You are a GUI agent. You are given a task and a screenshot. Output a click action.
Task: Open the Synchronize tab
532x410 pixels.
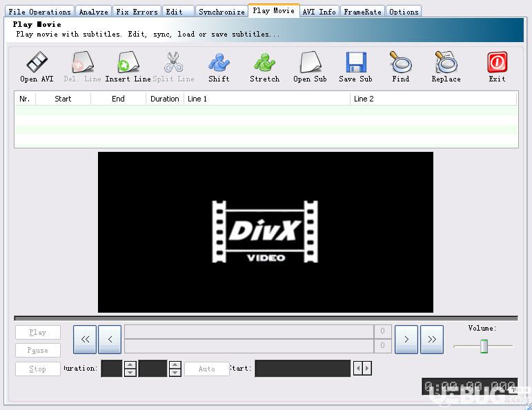click(221, 12)
